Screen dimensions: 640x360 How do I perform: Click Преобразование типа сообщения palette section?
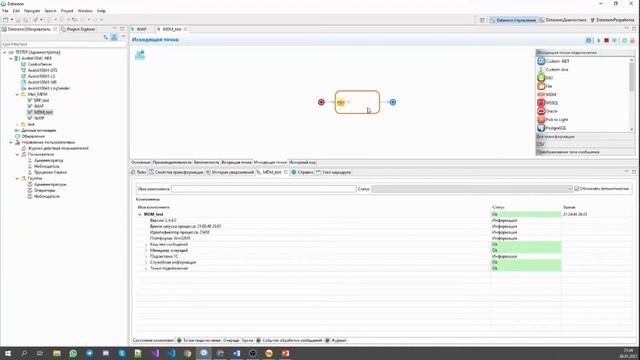tap(585, 152)
